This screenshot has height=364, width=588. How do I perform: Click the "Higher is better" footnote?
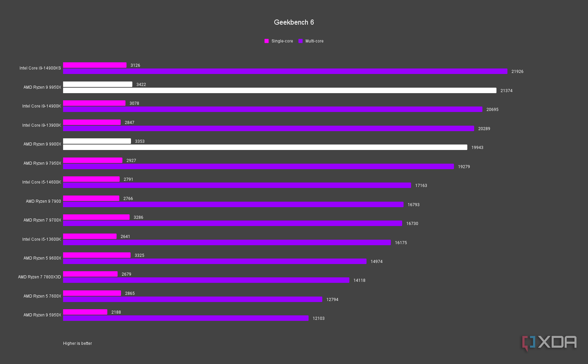(x=77, y=343)
